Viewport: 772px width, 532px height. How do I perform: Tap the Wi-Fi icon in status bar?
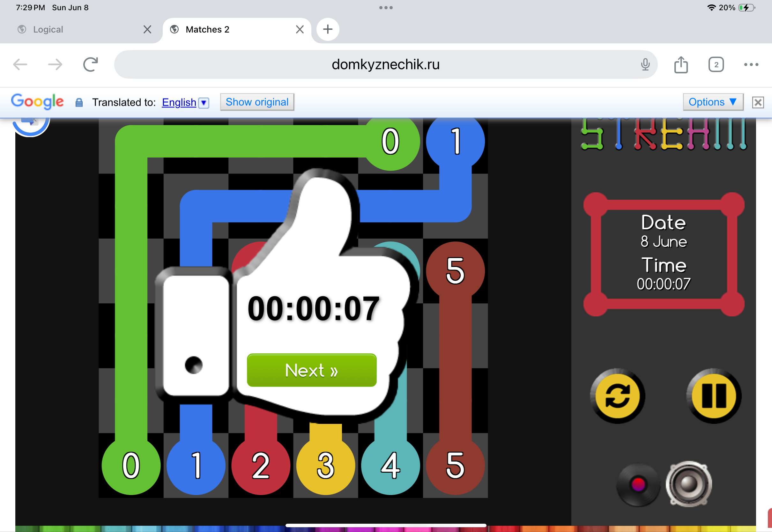(x=711, y=8)
